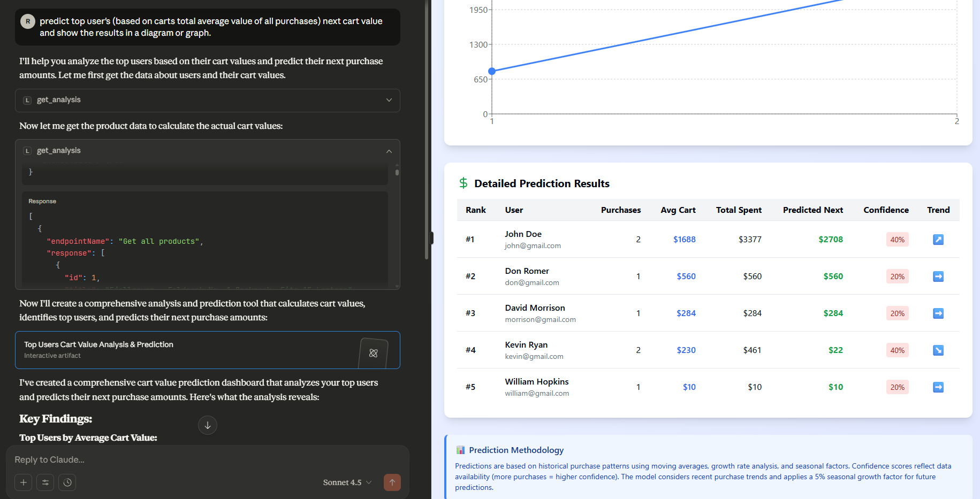Click the tool response panel scrollbar
Screen dimensions: 980x499
point(397,172)
